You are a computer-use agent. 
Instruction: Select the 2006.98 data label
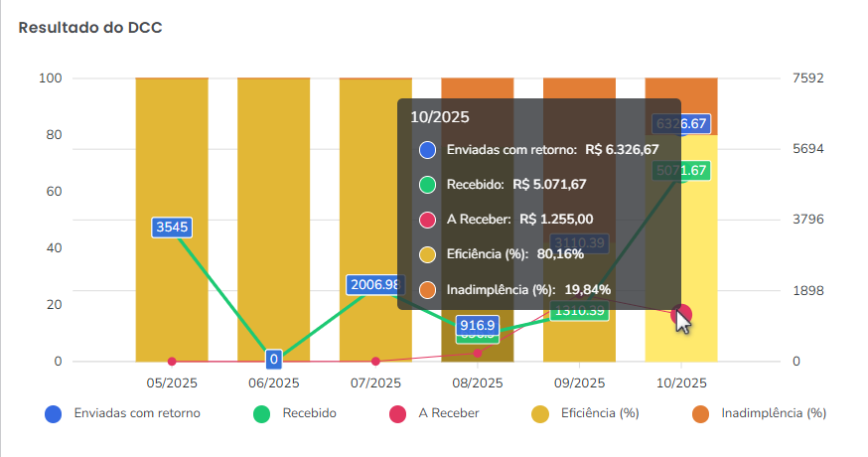point(373,285)
